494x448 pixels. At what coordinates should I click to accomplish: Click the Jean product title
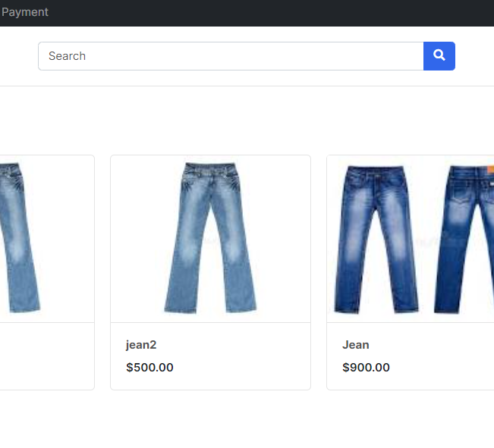(x=355, y=345)
